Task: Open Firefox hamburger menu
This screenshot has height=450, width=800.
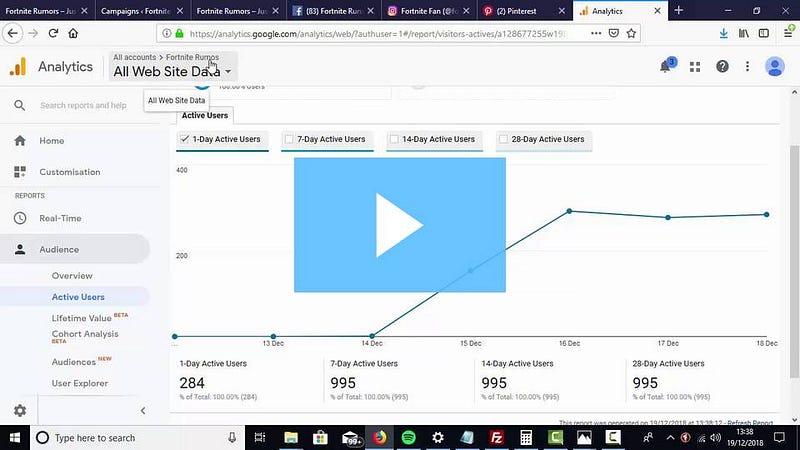Action: coord(788,33)
